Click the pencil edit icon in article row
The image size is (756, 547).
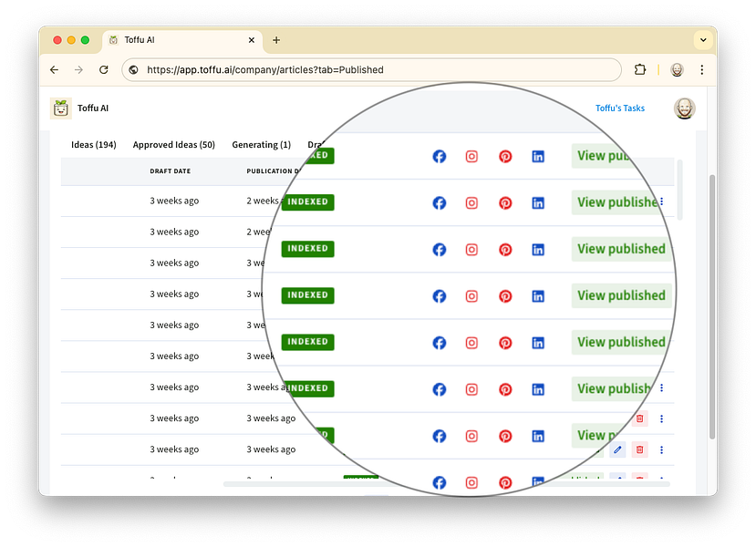[x=617, y=449]
